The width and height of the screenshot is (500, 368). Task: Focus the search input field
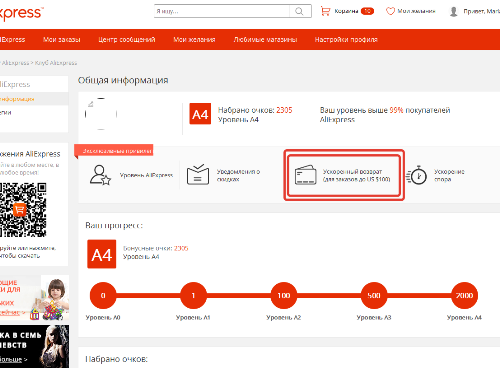(222, 11)
